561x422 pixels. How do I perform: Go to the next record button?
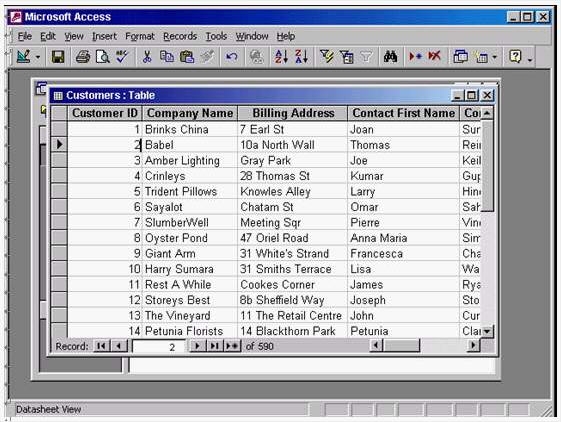(197, 346)
